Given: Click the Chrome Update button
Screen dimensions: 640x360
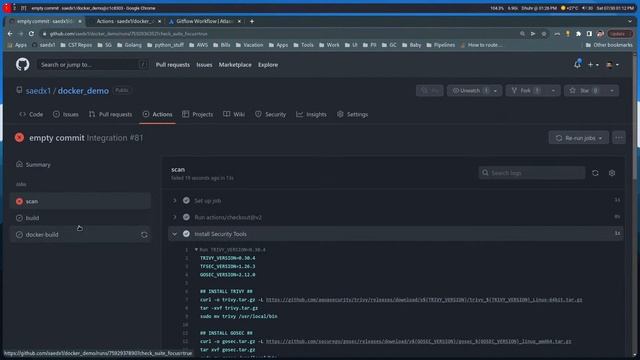Looking at the screenshot, I should tap(619, 34).
